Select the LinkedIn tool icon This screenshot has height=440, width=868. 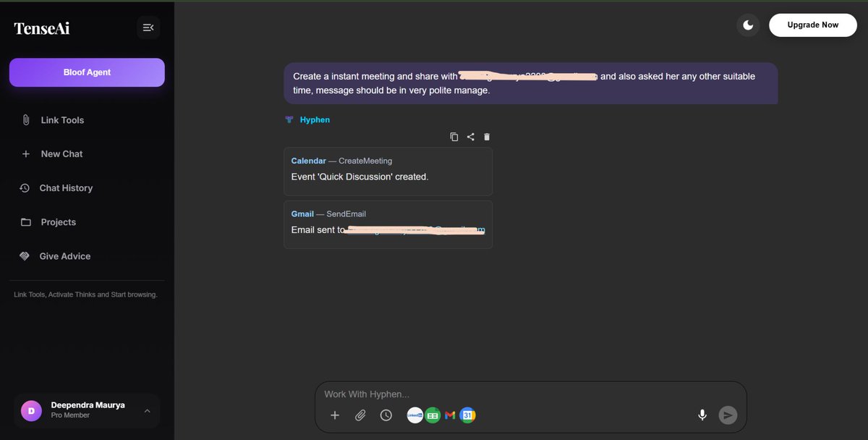(x=415, y=415)
